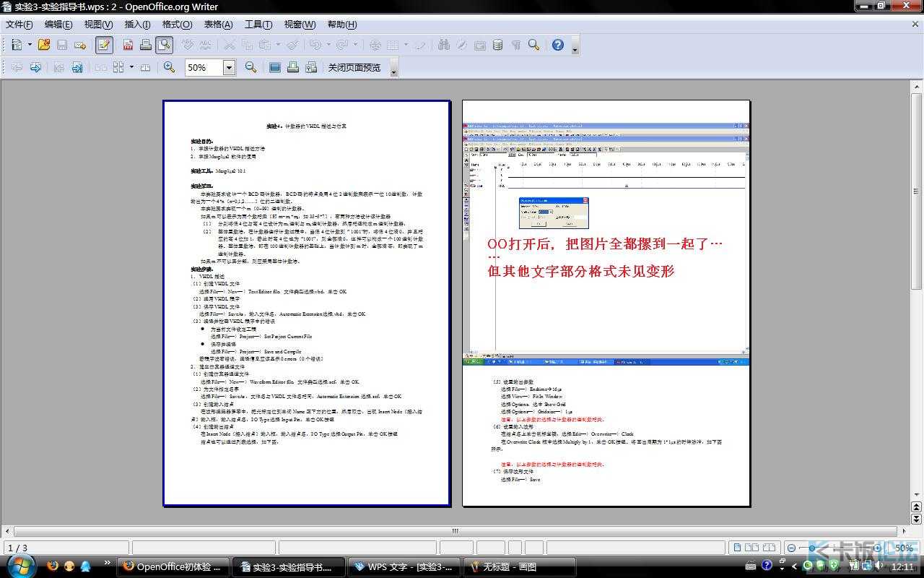Open the Multiple Pages dropdown arrow
Viewport: 924px width, 578px height.
point(131,67)
